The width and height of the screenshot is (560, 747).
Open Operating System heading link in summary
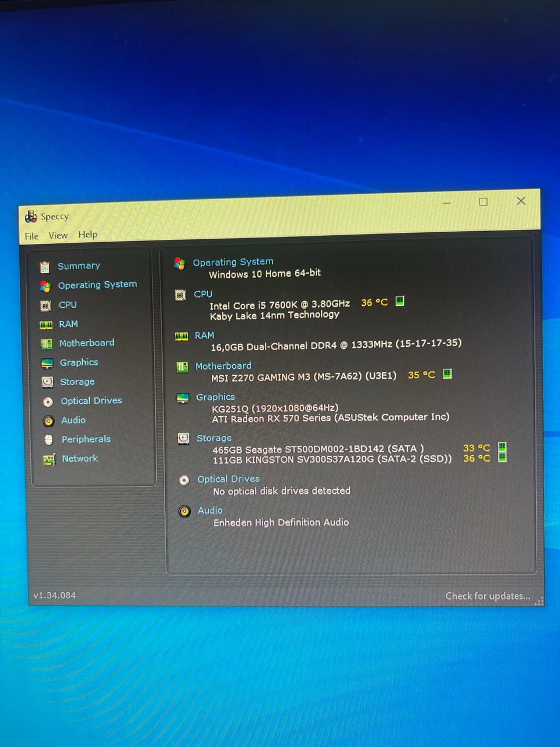point(233,262)
